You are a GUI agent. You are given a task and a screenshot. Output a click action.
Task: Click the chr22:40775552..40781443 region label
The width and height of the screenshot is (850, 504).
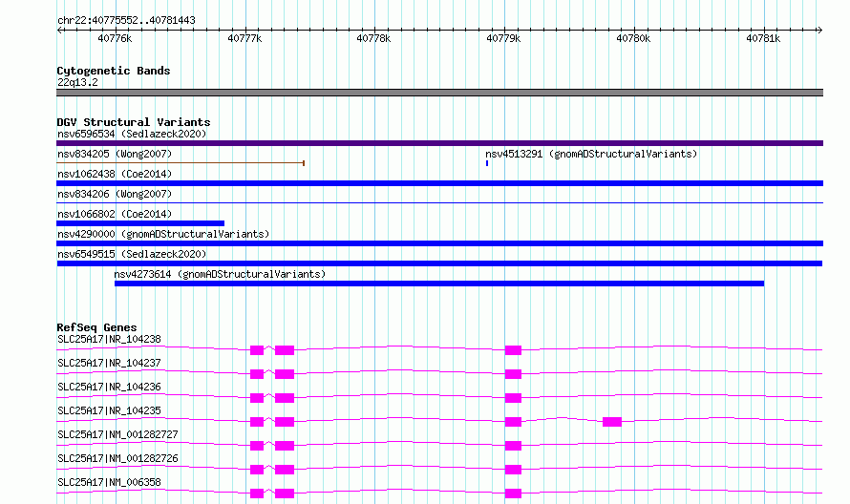click(126, 21)
